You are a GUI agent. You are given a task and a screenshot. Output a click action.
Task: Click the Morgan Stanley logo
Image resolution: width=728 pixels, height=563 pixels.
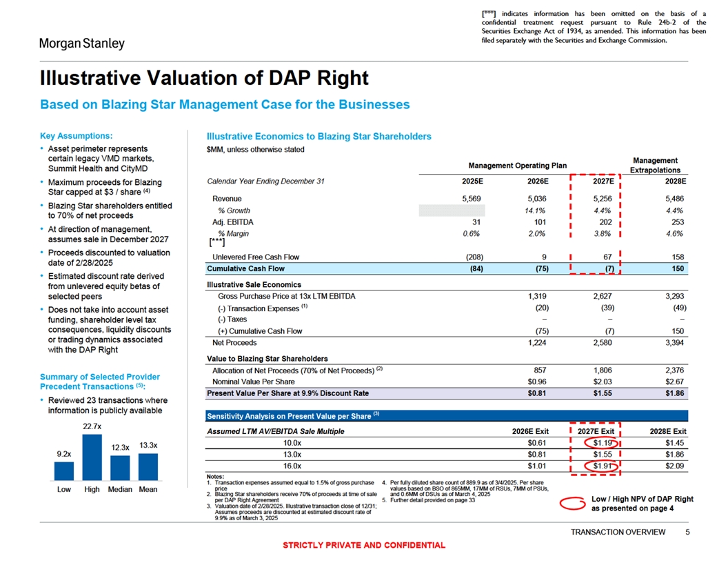82,43
